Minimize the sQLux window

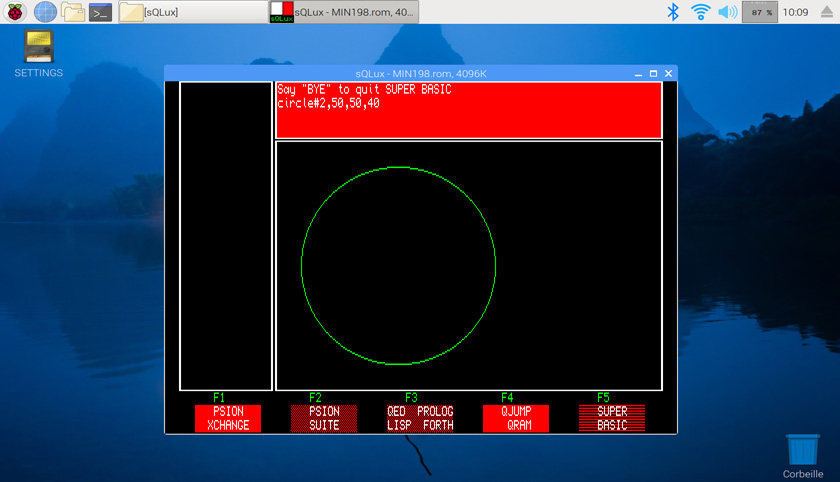tap(638, 74)
